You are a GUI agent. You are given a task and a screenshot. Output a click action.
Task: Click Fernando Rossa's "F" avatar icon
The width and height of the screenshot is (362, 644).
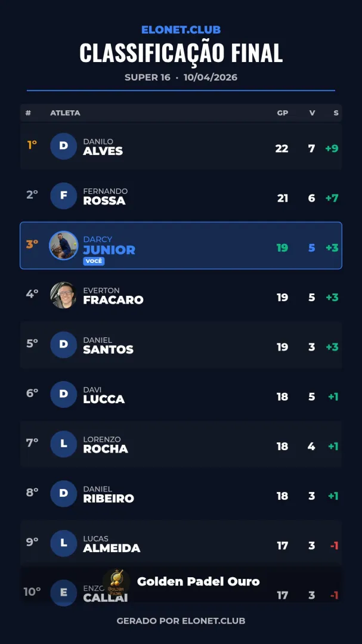[63, 196]
